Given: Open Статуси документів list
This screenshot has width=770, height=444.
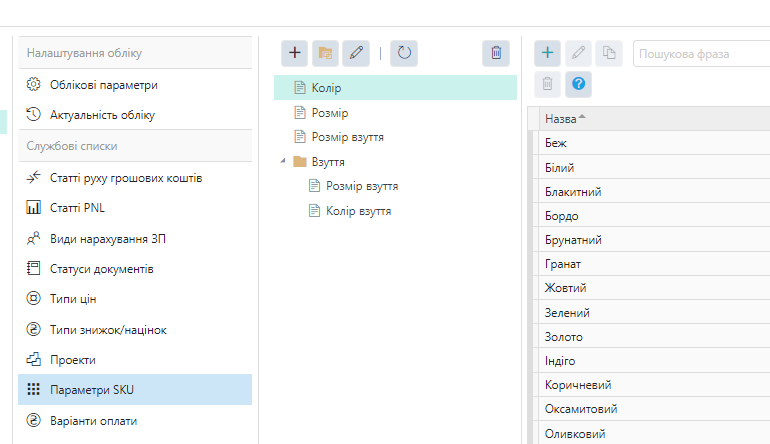Looking at the screenshot, I should click(x=101, y=269).
